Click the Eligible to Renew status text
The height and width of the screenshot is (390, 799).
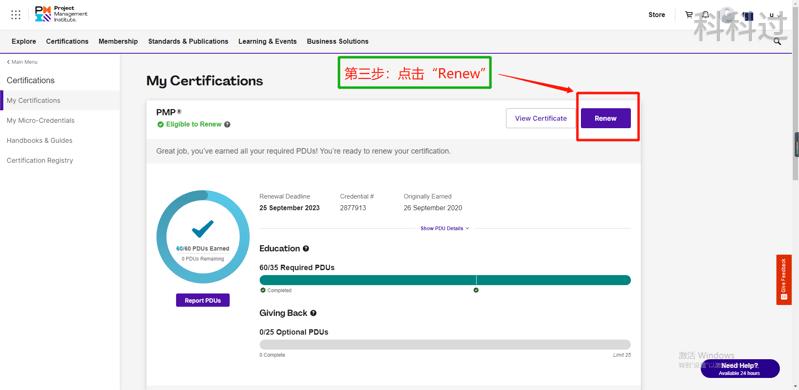pos(194,124)
